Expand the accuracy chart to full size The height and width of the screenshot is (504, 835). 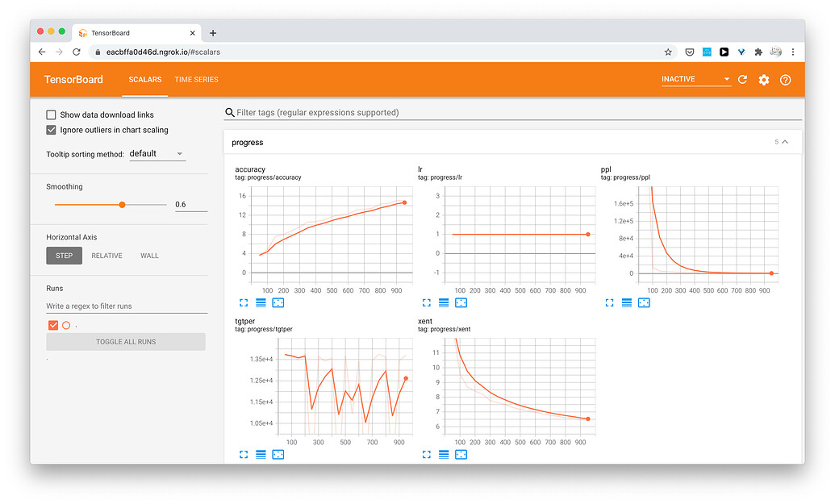click(x=243, y=302)
